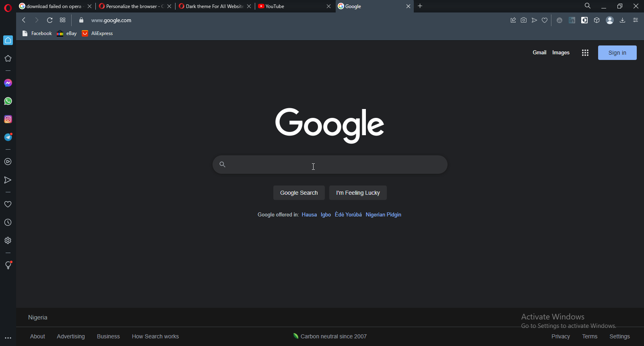Viewport: 644px width, 346px height.
Task: Open the Opera account profile icon
Action: coord(610,20)
